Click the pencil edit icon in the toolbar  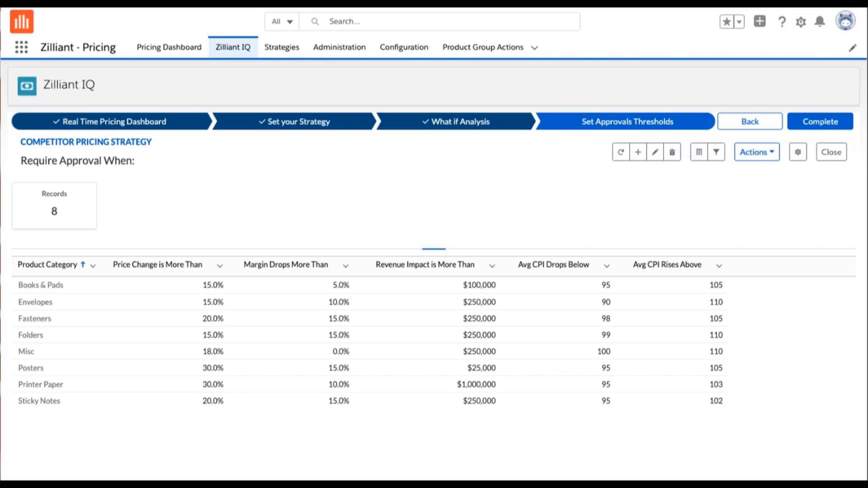coord(655,152)
